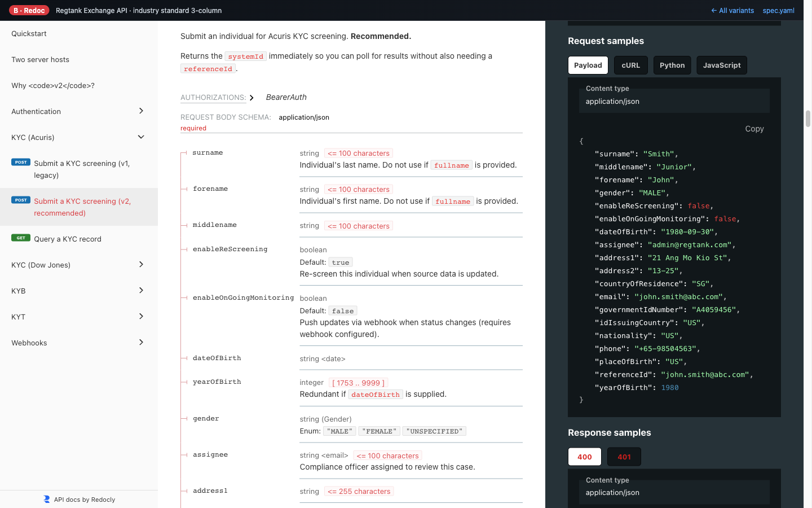
Task: Click the Redocly logo icon
Action: click(47, 500)
